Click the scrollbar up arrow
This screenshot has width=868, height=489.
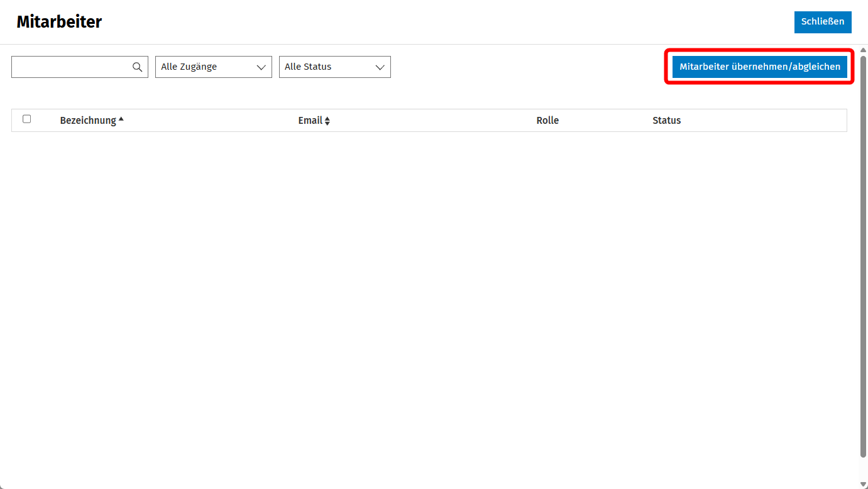(863, 50)
